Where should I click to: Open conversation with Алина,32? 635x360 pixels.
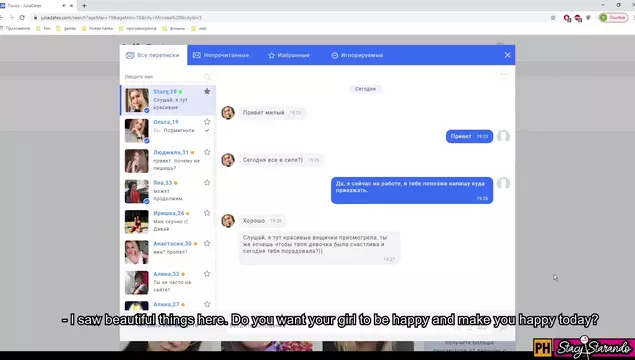coord(168,282)
